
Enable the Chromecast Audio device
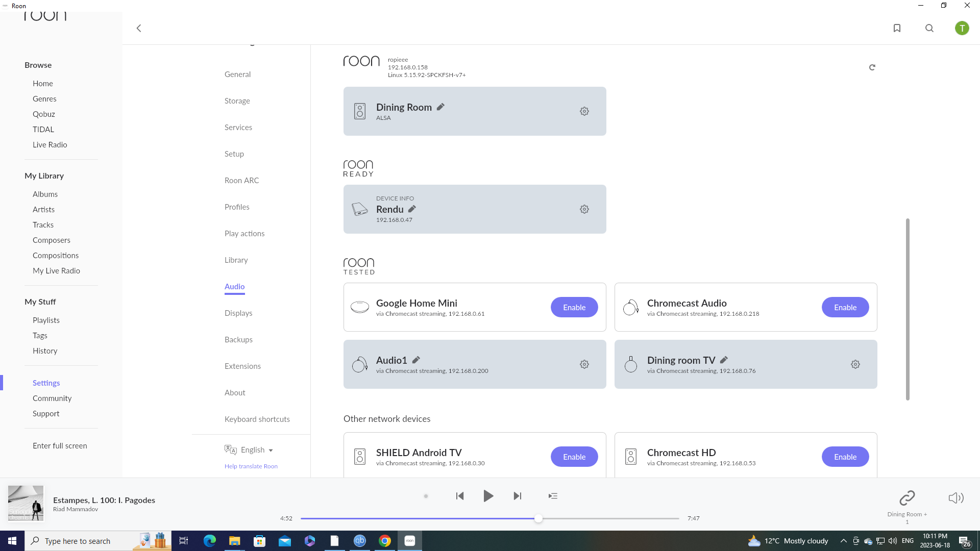click(x=845, y=307)
